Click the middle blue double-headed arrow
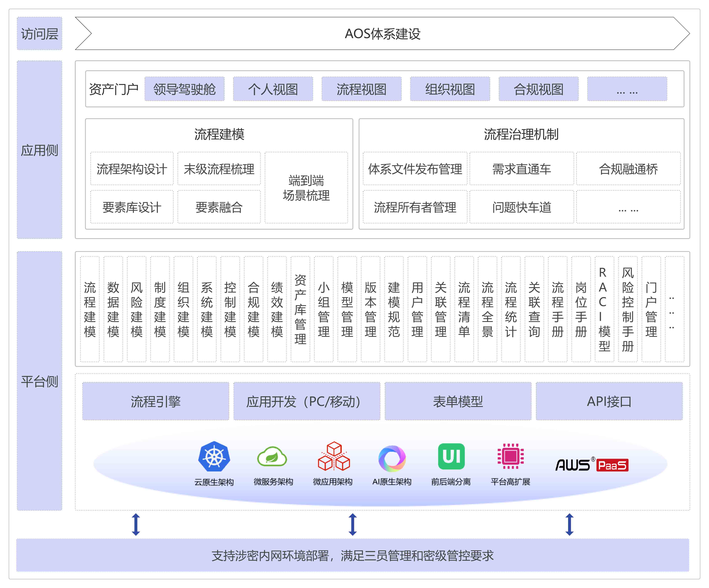The width and height of the screenshot is (709, 588). tap(353, 524)
